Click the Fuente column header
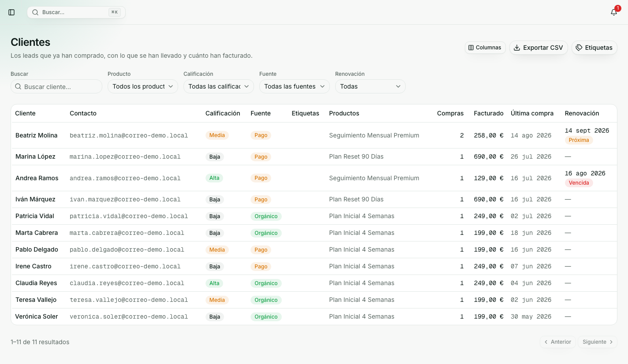 (261, 113)
